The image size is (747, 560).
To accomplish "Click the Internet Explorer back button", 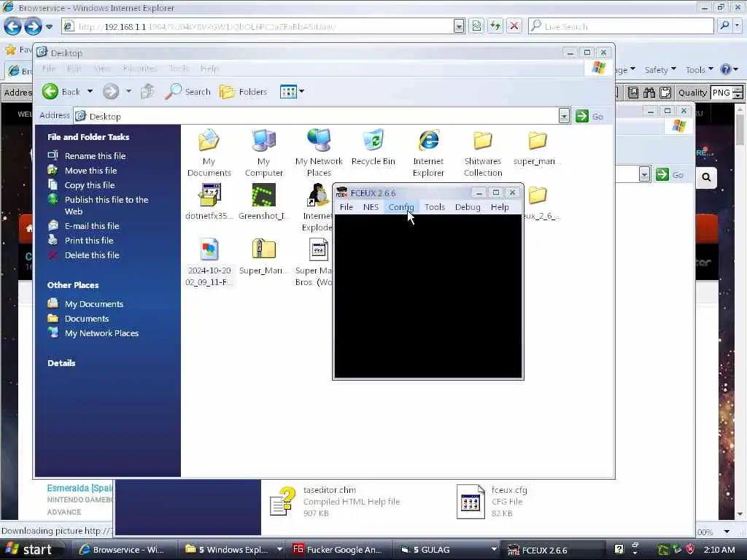I will [x=12, y=26].
